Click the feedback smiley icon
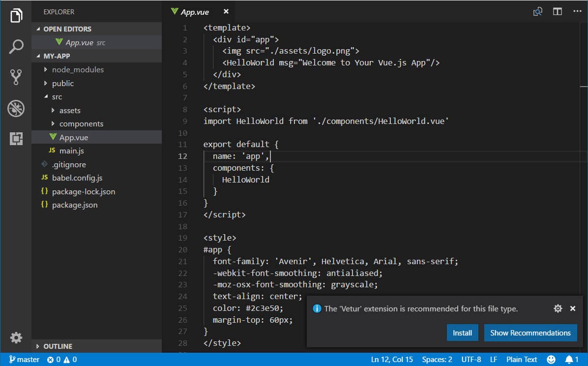588x366 pixels. pyautogui.click(x=551, y=360)
